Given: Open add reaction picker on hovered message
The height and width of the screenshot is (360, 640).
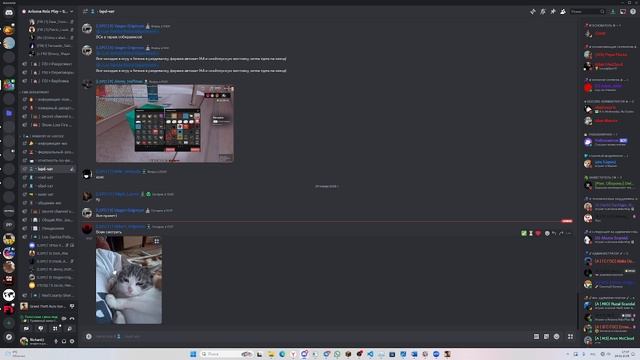Looking at the screenshot, I should coord(547,233).
